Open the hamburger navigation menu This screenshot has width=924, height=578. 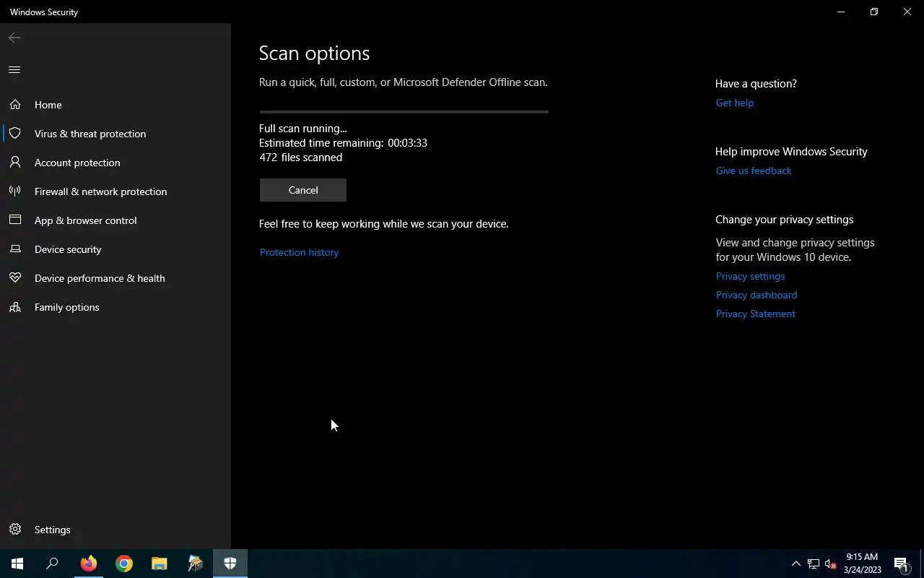pyautogui.click(x=14, y=70)
